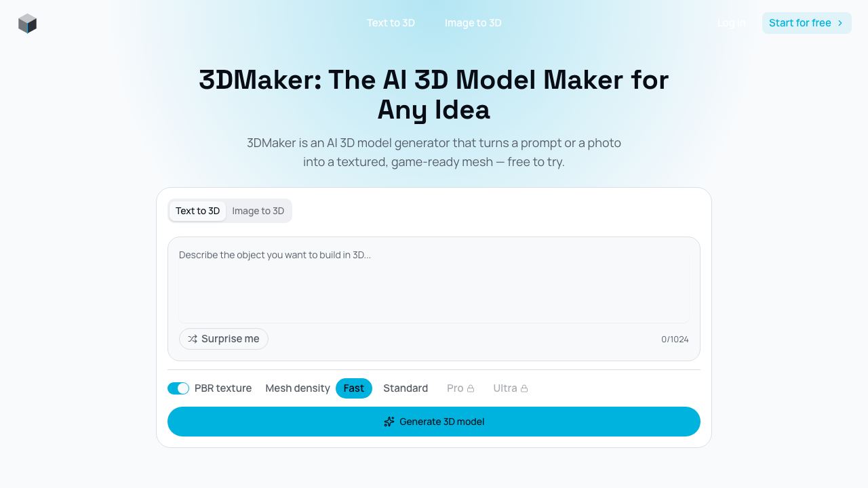This screenshot has height=488, width=868.
Task: Click the 3DMaker cube logo
Action: coord(27,23)
